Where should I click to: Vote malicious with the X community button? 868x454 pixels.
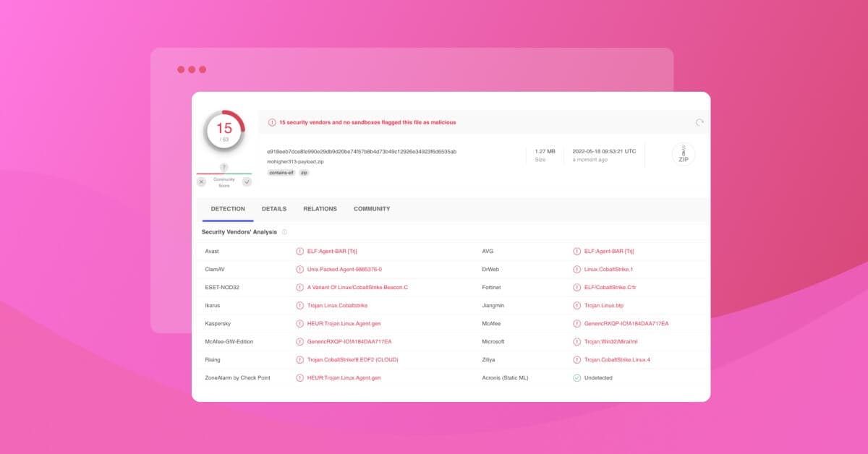202,182
